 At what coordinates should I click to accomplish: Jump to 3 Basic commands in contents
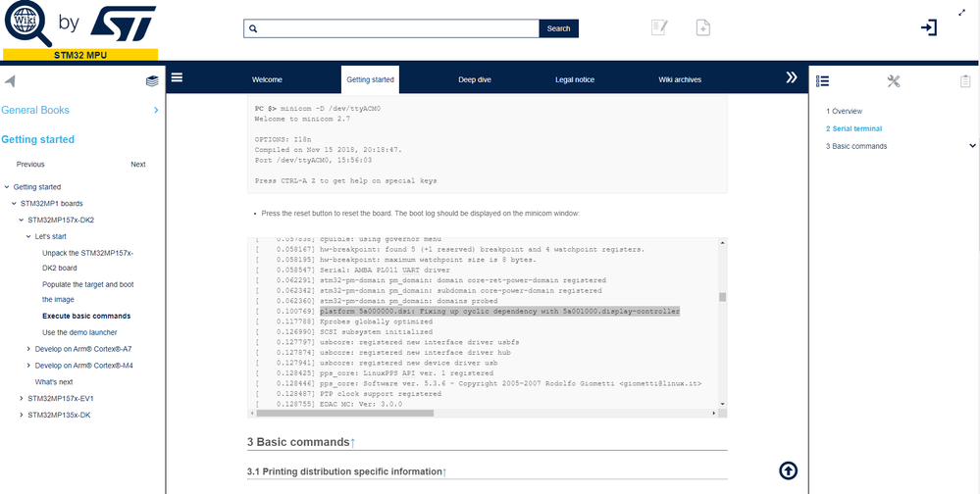[856, 146]
